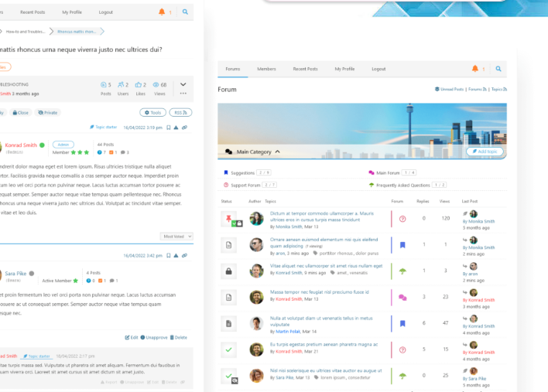This screenshot has height=392, width=548.
Task: Click the Frequently Asked Questions umbrella icon
Action: click(372, 186)
